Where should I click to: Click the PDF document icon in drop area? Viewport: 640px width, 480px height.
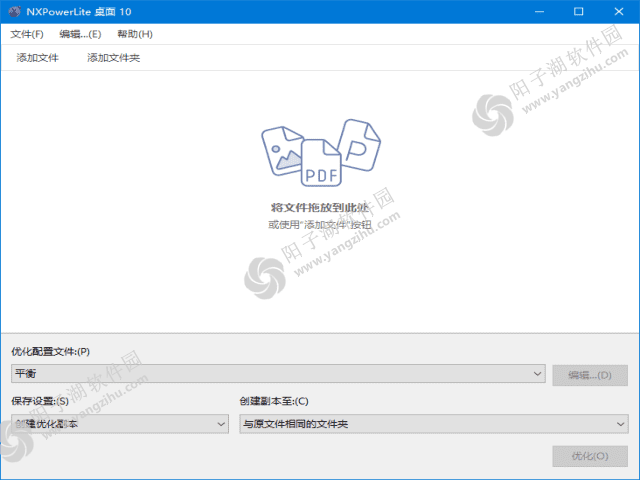click(x=321, y=164)
